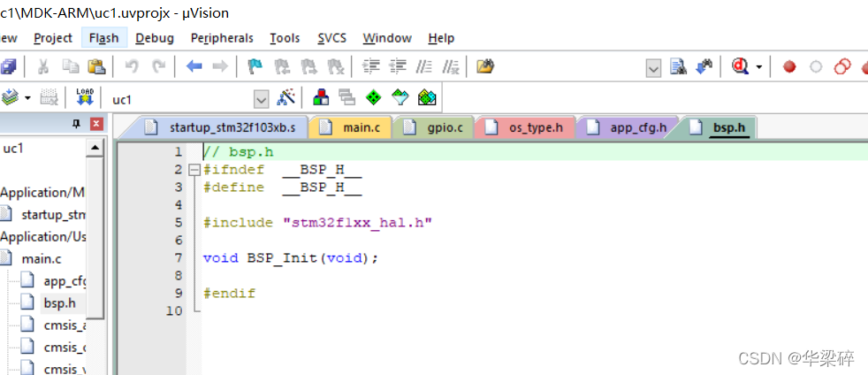Open the Flash menu

[x=104, y=38]
